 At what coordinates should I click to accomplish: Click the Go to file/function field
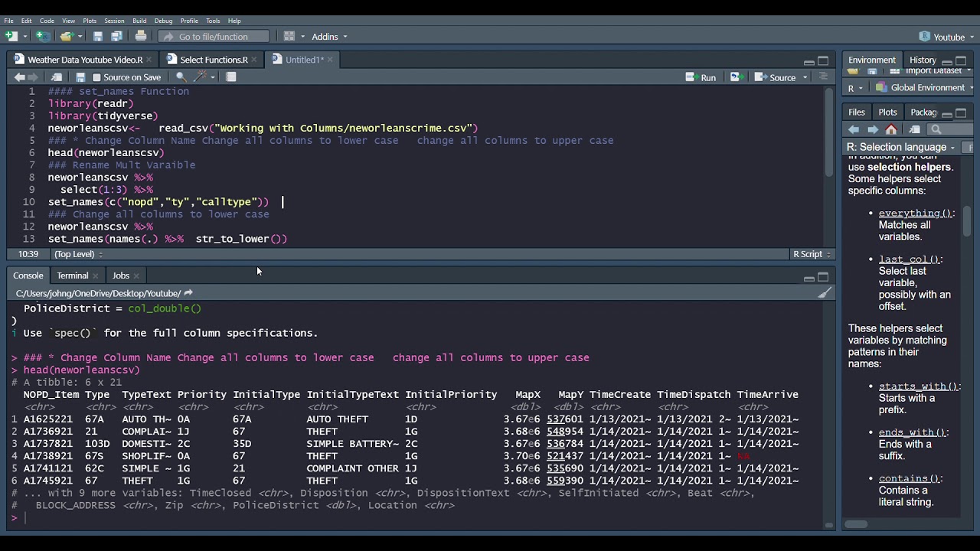(214, 36)
